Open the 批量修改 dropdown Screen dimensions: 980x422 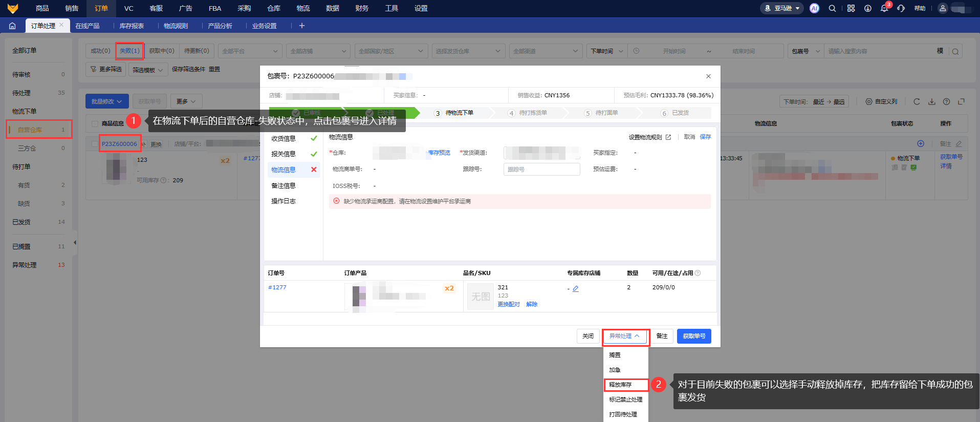106,101
